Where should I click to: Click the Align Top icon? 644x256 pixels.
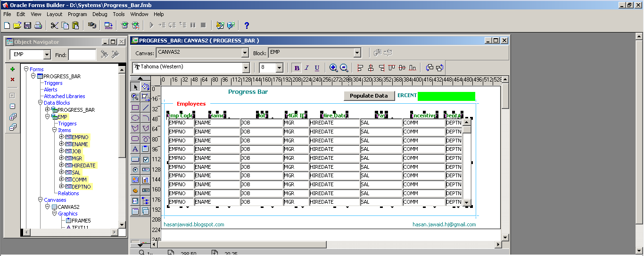(x=392, y=68)
